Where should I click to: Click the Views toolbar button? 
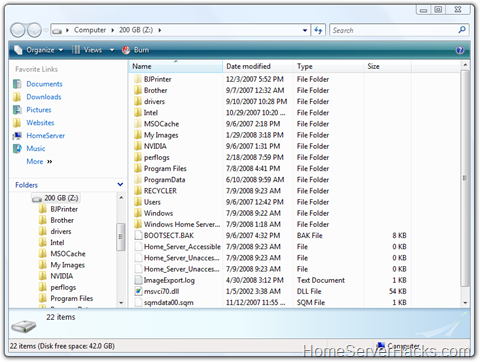pyautogui.click(x=87, y=50)
